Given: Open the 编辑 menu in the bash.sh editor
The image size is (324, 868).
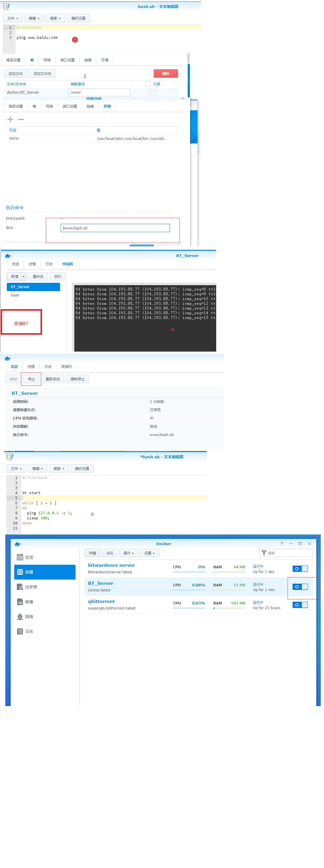Looking at the screenshot, I should [x=34, y=18].
